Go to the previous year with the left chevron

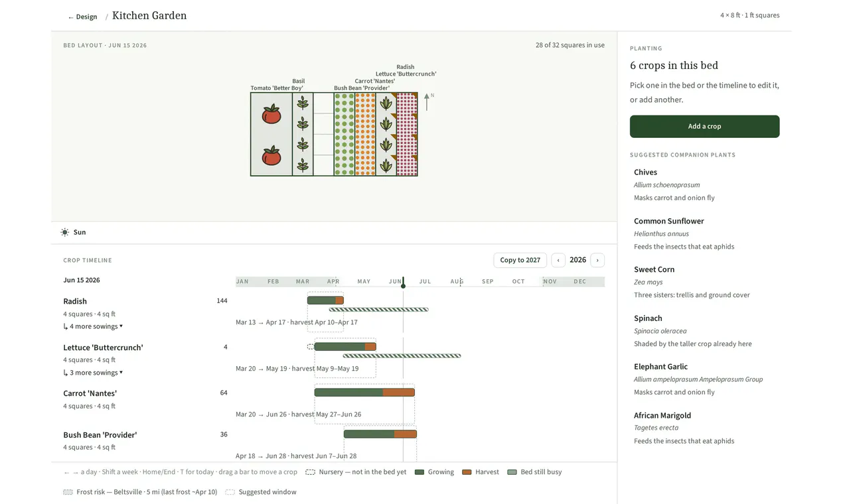tap(558, 260)
